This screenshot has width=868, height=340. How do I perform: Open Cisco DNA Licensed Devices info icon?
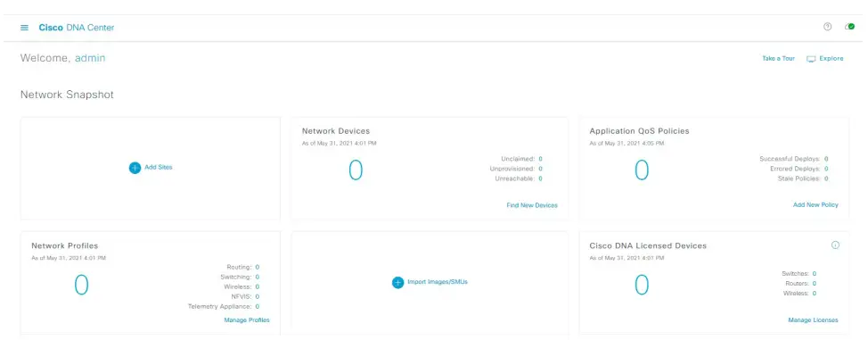click(x=836, y=245)
